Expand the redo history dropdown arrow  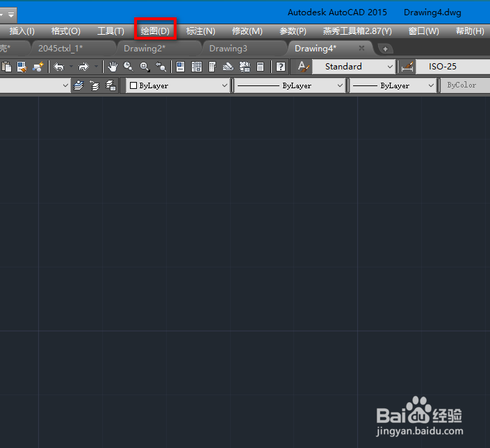click(x=96, y=67)
